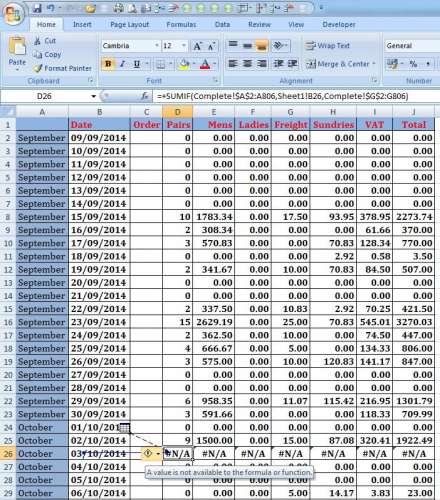Open Font Color dropdown arrow
Viewport: 440px width, 500px height.
click(x=214, y=64)
